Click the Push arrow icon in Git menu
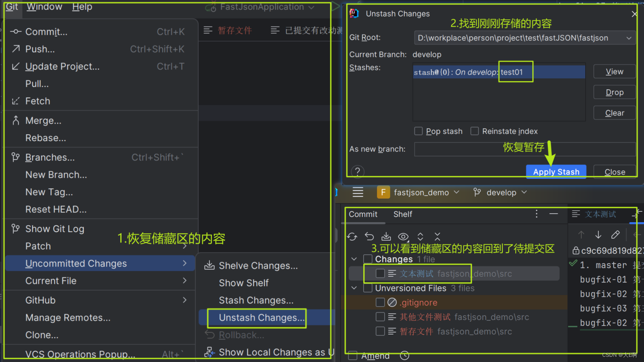This screenshot has width=644, height=362. [16, 48]
